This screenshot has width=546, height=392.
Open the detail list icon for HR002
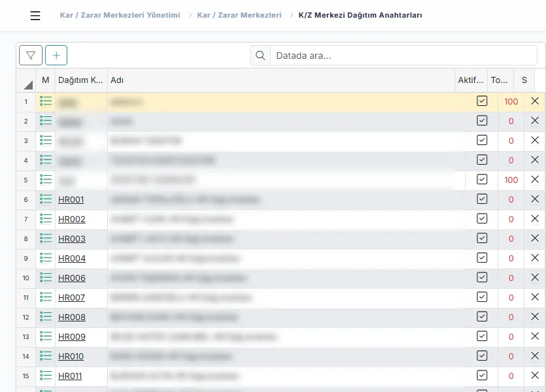46,219
